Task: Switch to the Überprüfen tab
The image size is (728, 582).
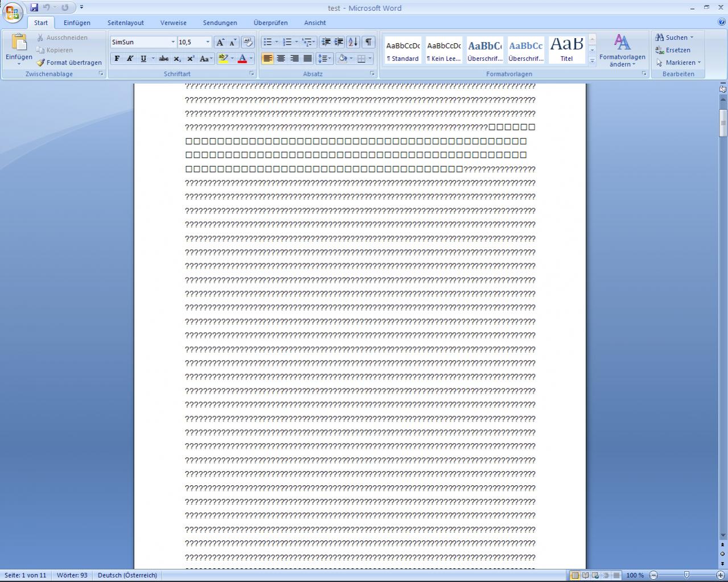Action: tap(270, 23)
